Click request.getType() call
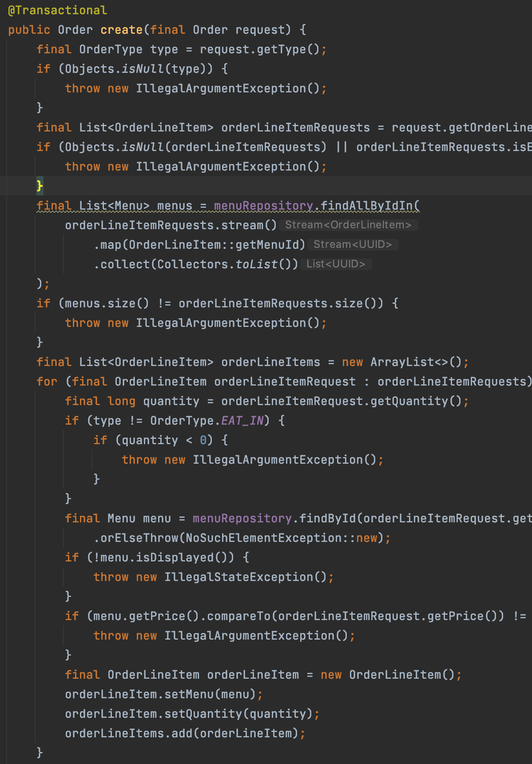Image resolution: width=532 pixels, height=764 pixels. pyautogui.click(x=260, y=49)
